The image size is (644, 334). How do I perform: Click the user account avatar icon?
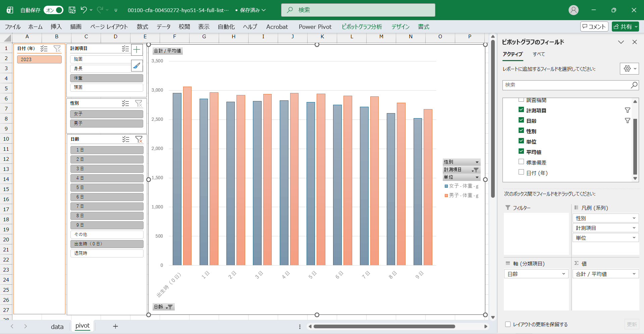[574, 10]
